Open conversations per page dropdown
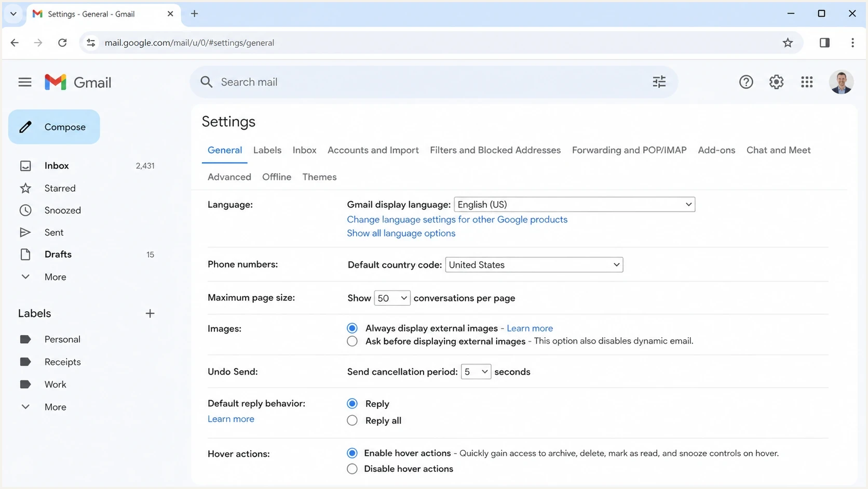Screen dimensions: 868x489 pyautogui.click(x=392, y=298)
